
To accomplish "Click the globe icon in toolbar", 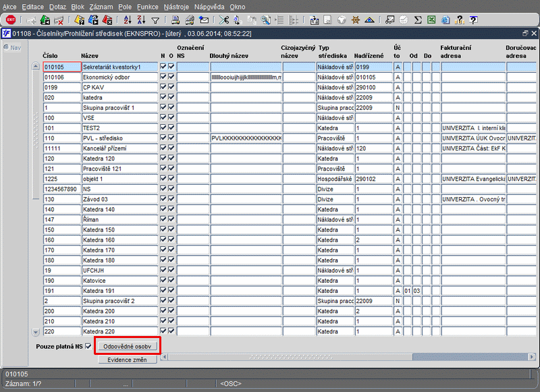I will (x=342, y=20).
